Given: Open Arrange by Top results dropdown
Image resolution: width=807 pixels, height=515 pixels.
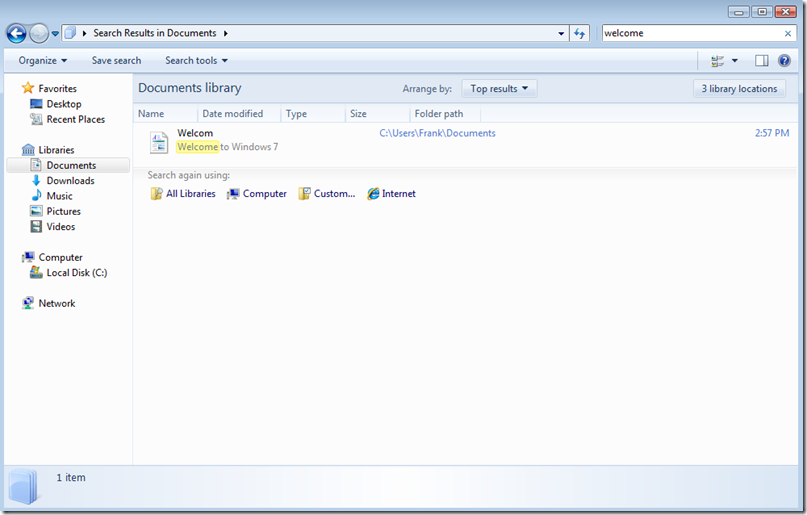Looking at the screenshot, I should pyautogui.click(x=499, y=88).
